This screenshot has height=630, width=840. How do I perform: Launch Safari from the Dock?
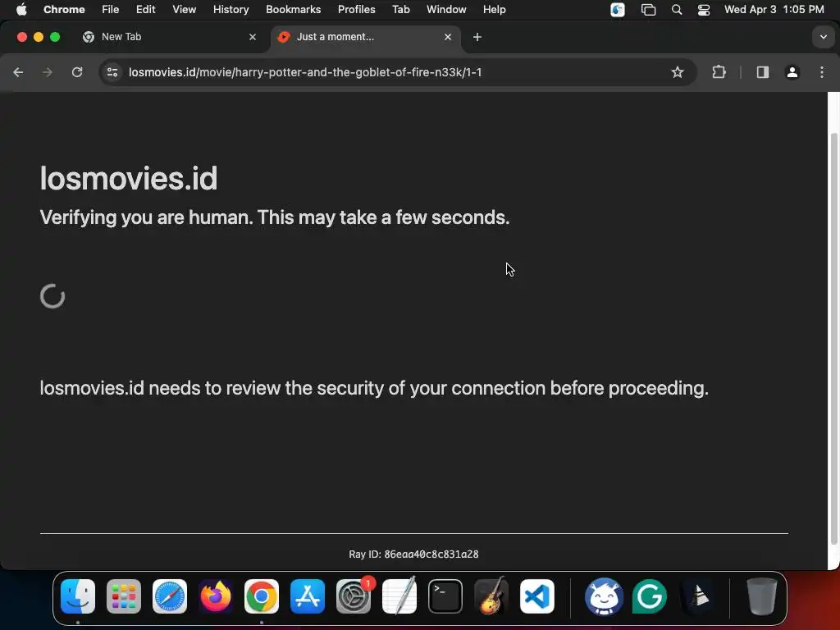[170, 596]
